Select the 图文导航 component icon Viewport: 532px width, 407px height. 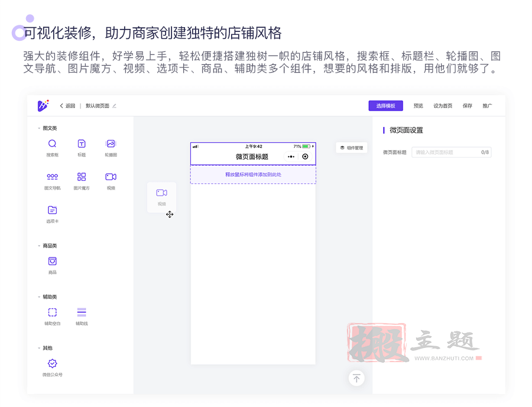tap(52, 177)
